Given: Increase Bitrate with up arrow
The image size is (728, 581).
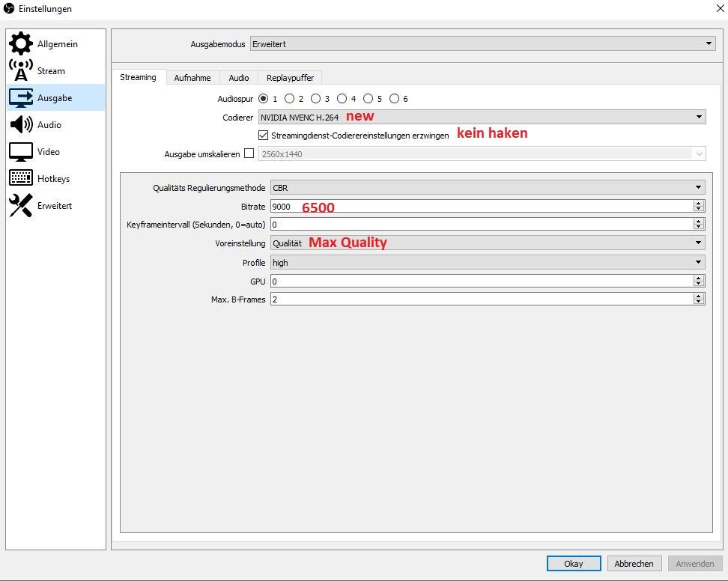Looking at the screenshot, I should [x=698, y=203].
